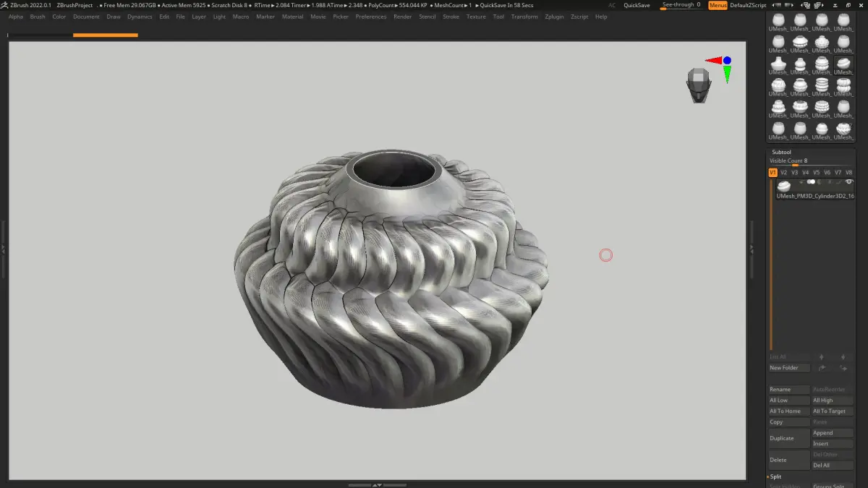This screenshot has width=868, height=488.
Task: Switch to the V4 visibility set
Action: (805, 173)
